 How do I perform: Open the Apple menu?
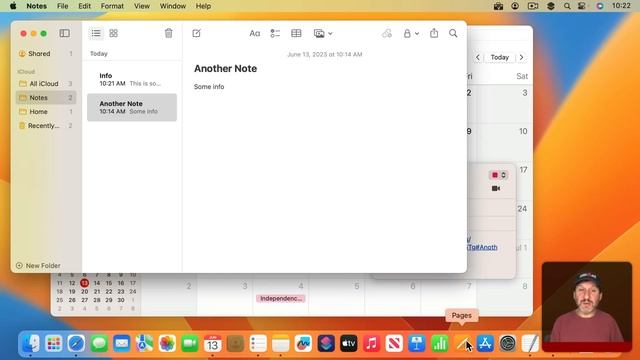click(x=13, y=6)
